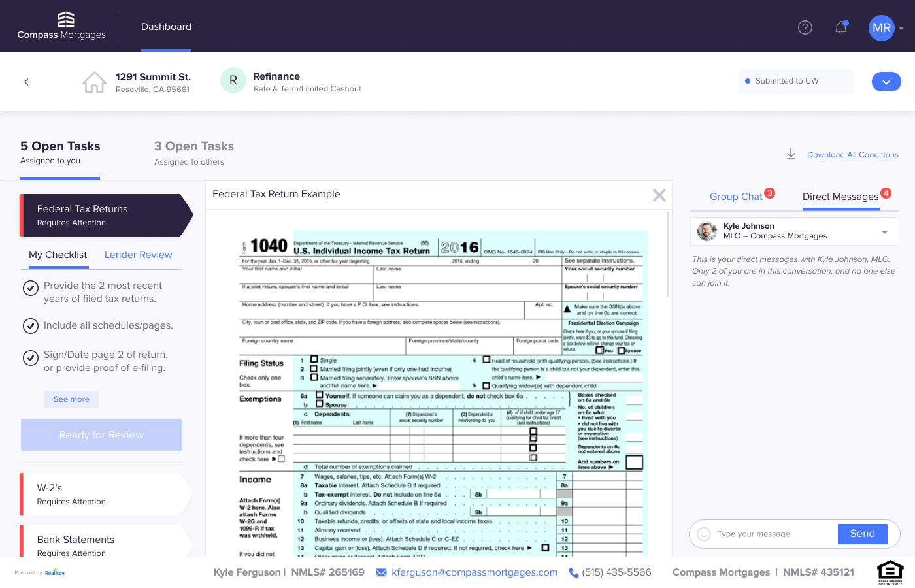This screenshot has height=588, width=915.
Task: Click the phone icon in the footer
Action: (574, 572)
